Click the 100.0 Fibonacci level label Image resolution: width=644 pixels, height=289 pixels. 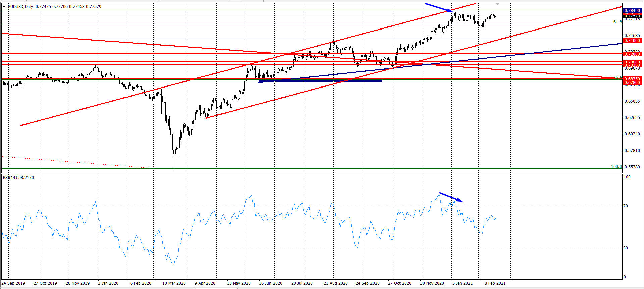pos(616,166)
